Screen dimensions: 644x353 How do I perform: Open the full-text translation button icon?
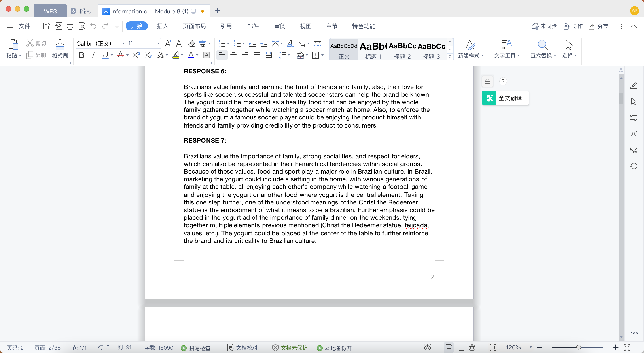[x=489, y=98]
